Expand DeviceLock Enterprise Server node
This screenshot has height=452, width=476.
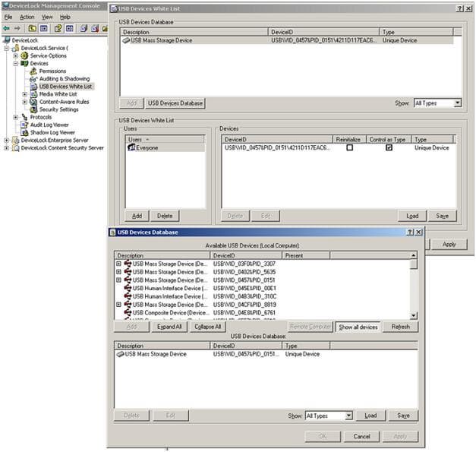pyautogui.click(x=6, y=141)
